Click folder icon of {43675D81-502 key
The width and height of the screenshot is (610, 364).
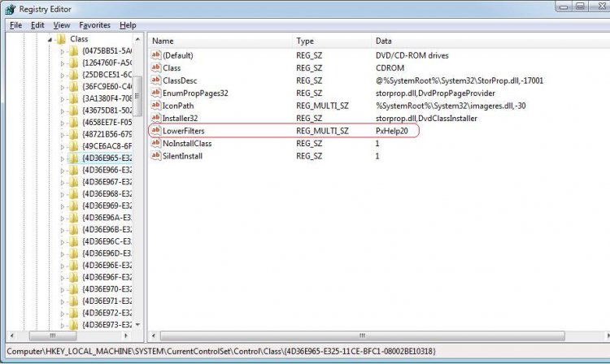(x=73, y=110)
